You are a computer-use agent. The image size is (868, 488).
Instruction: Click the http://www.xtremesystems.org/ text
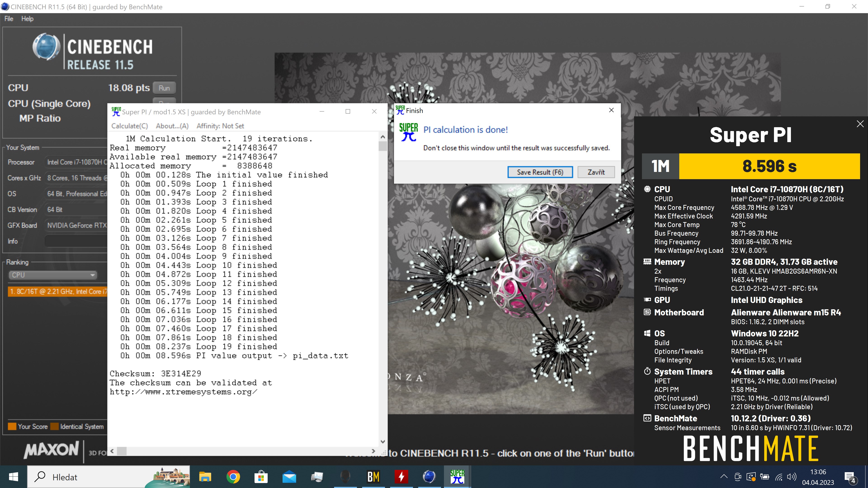coord(183,392)
